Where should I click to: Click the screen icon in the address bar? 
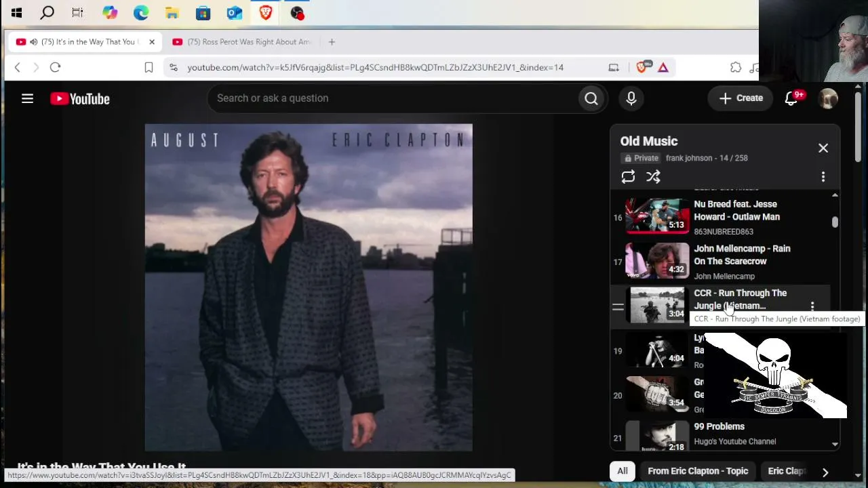click(x=614, y=67)
